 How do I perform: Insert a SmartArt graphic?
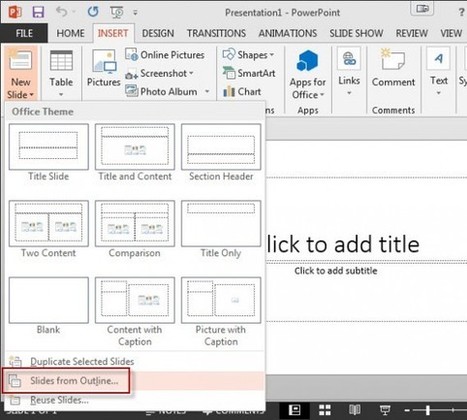[249, 73]
